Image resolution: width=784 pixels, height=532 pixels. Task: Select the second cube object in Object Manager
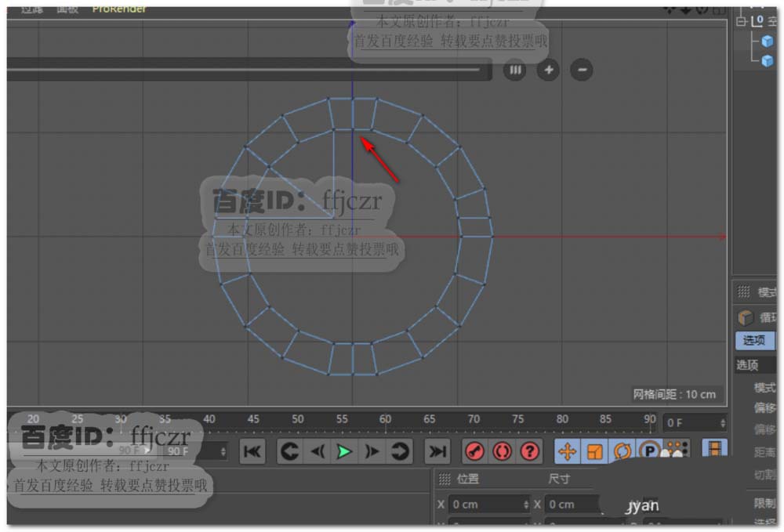[x=767, y=61]
